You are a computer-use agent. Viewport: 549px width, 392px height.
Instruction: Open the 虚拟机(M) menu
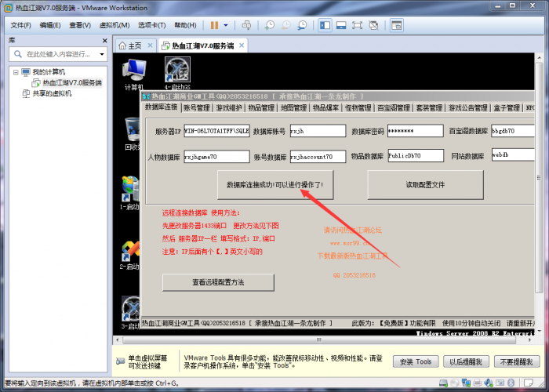(x=115, y=25)
